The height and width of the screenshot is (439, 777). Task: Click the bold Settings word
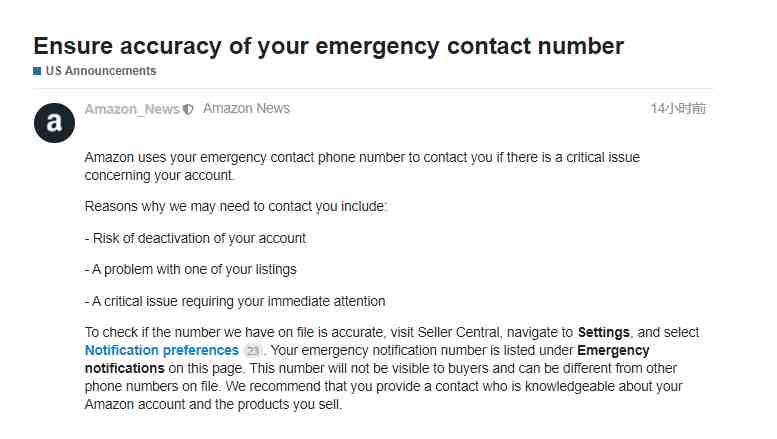coord(603,332)
